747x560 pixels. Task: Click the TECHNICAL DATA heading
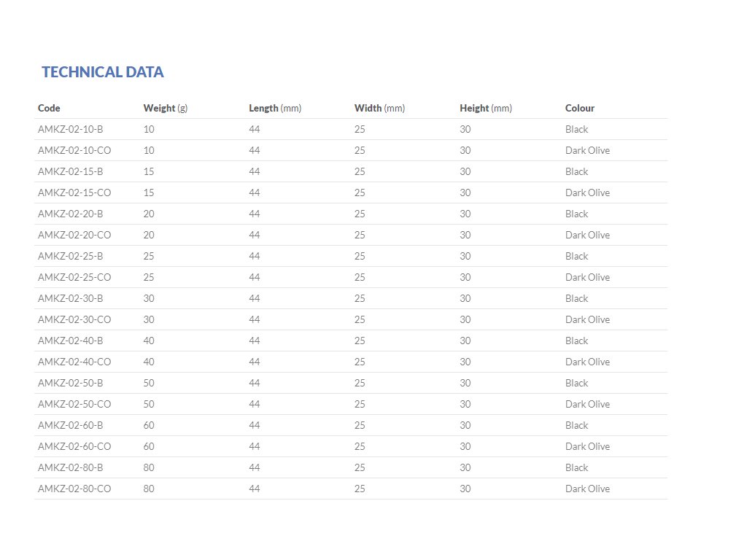coord(102,71)
